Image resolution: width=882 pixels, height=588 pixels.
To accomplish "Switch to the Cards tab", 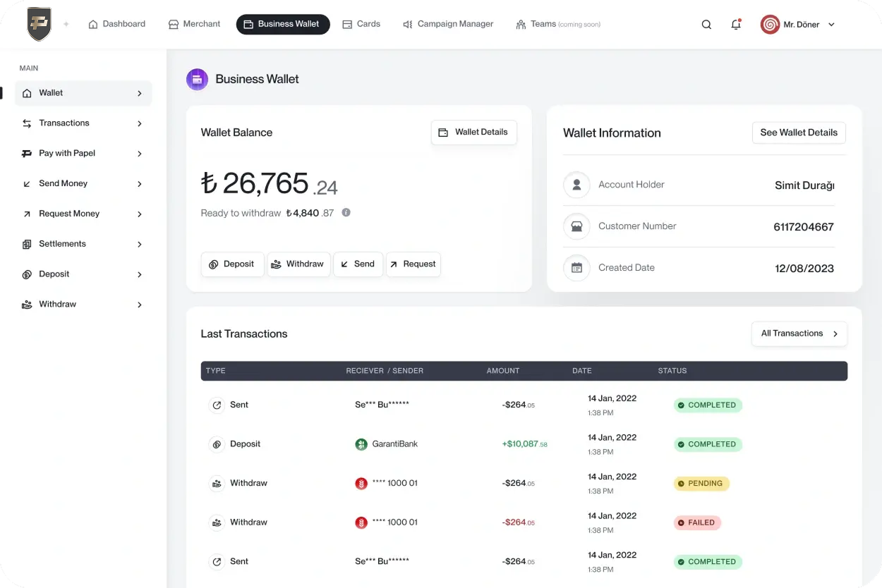I will coord(361,24).
